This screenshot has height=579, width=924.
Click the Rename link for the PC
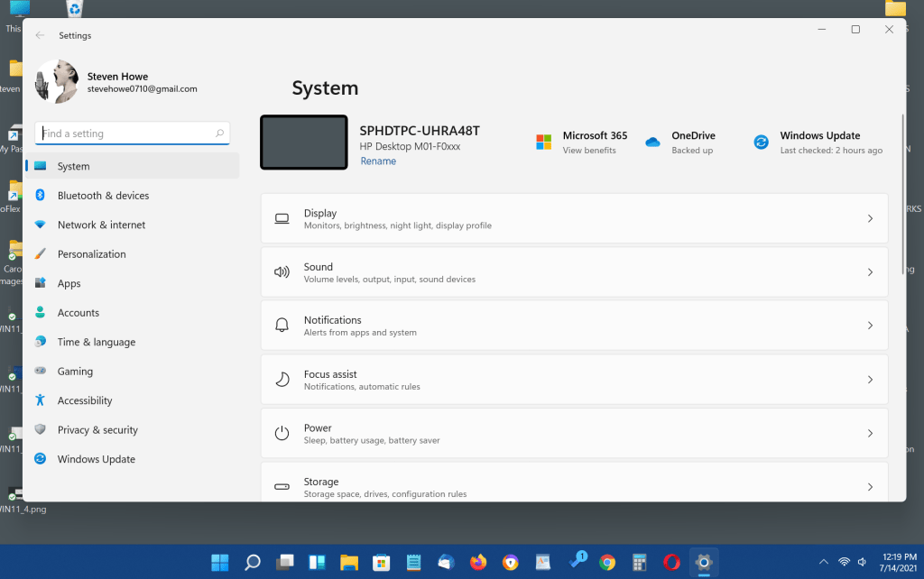378,161
